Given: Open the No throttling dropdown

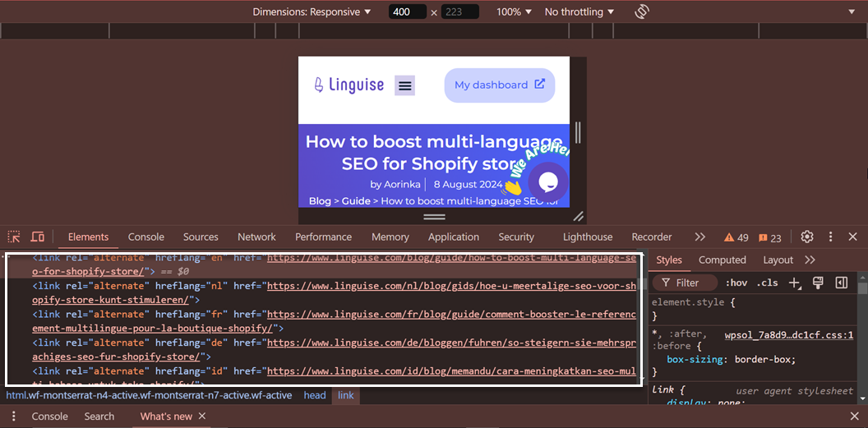Looking at the screenshot, I should click(579, 12).
